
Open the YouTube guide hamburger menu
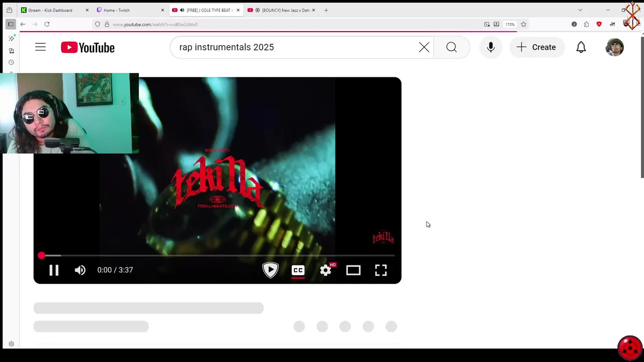tap(40, 47)
